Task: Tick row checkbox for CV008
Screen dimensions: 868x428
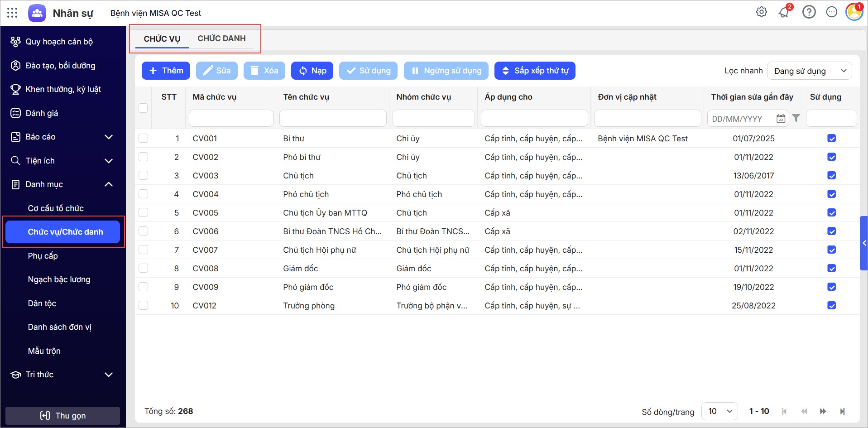Action: click(x=143, y=268)
